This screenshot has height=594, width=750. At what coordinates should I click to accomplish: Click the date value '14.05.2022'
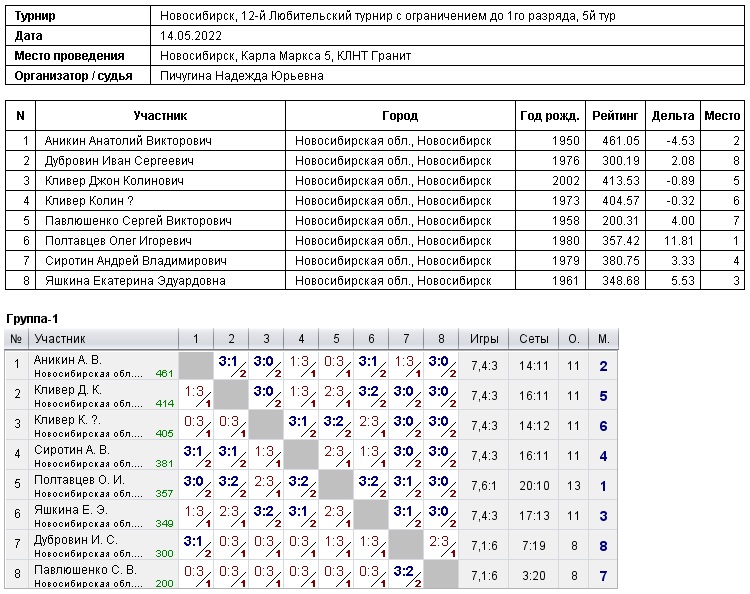(x=191, y=36)
